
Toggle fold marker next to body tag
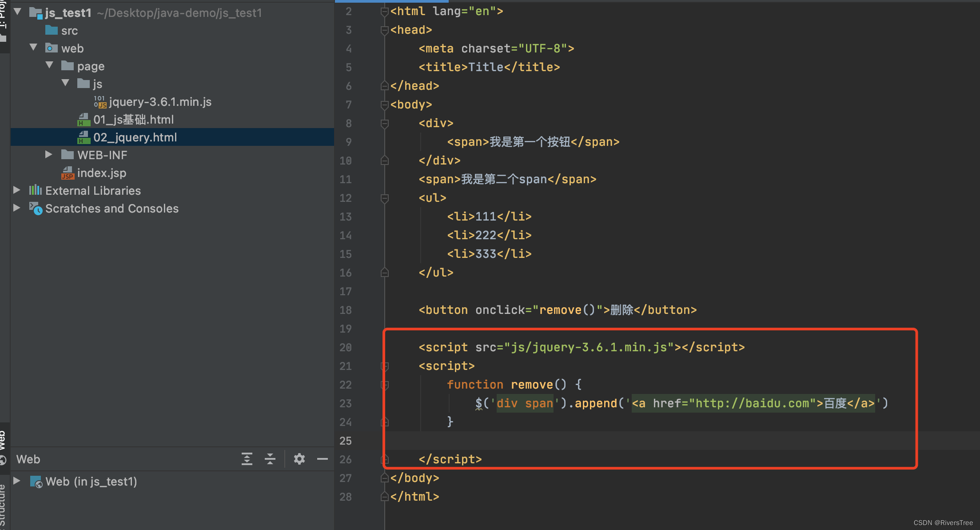point(385,104)
